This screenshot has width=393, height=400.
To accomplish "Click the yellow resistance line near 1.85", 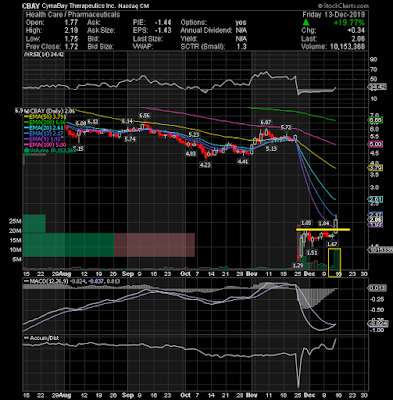I will pos(323,229).
